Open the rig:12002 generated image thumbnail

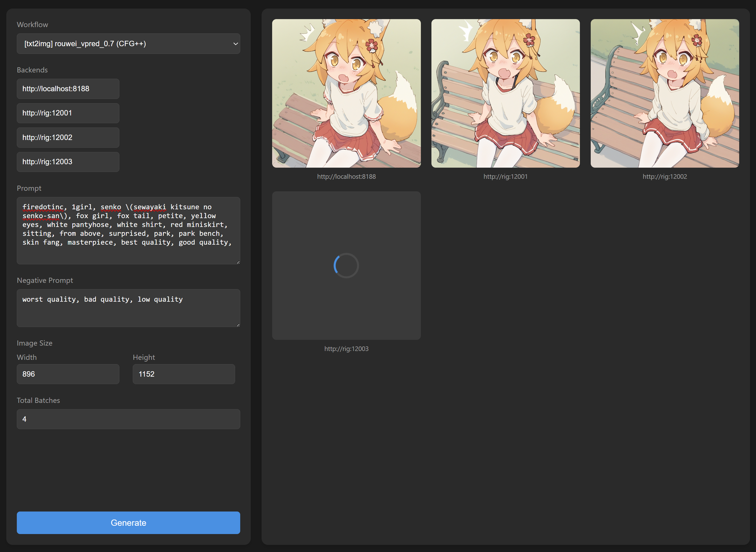(665, 93)
